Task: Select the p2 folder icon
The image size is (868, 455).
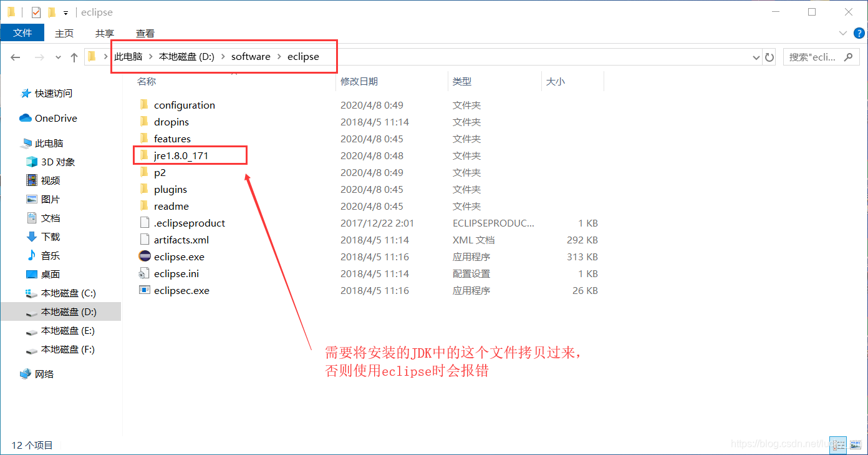Action: (x=145, y=172)
